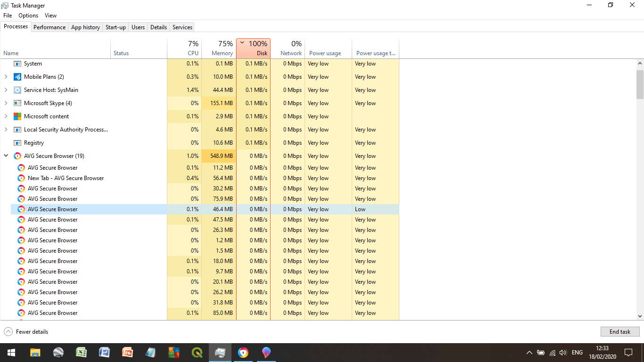Image resolution: width=644 pixels, height=362 pixels.
Task: Click the vertical scrollbar down arrow
Action: point(640,317)
